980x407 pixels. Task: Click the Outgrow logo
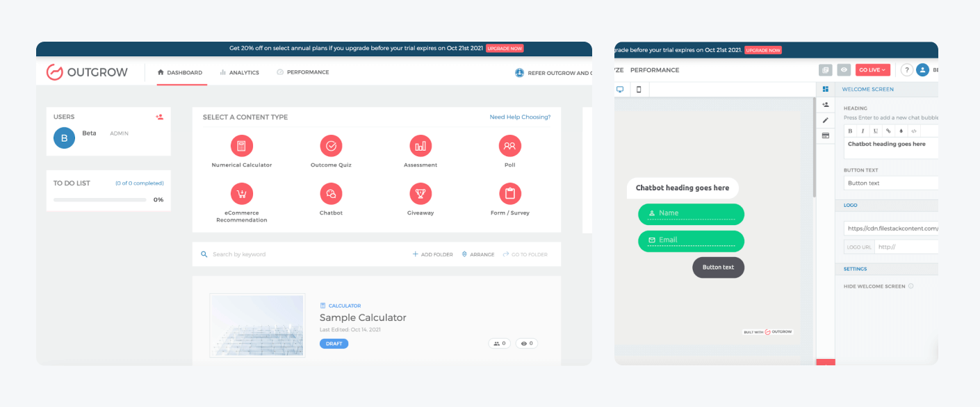(87, 72)
